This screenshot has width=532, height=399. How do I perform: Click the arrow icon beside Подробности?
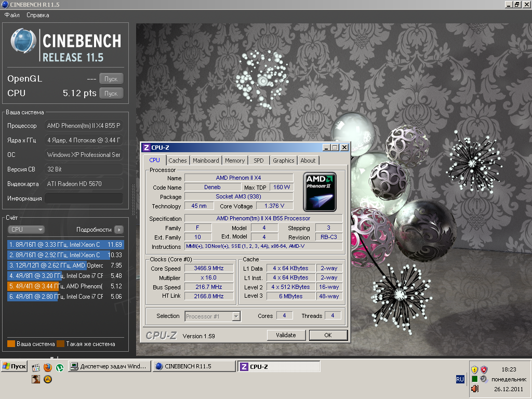119,230
